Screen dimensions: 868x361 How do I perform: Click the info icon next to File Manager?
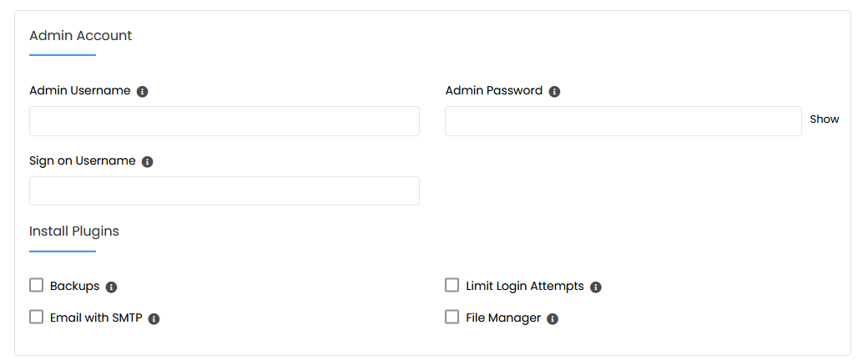pyautogui.click(x=553, y=318)
